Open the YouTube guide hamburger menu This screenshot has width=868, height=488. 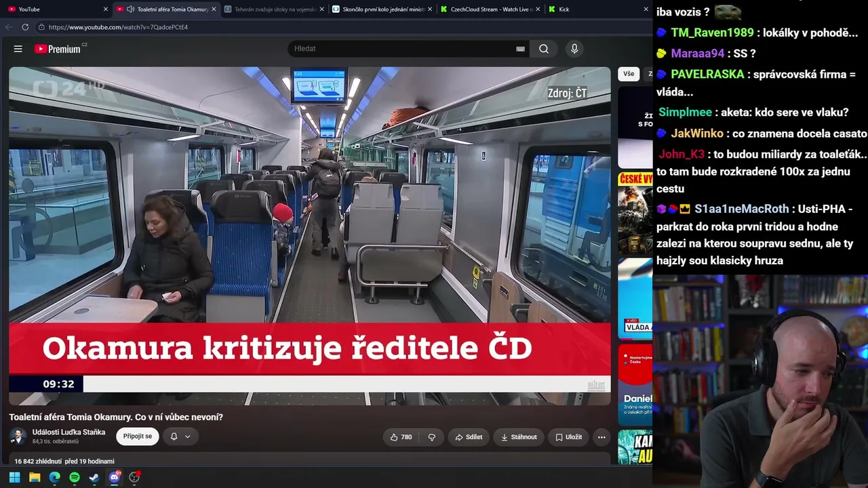(18, 49)
